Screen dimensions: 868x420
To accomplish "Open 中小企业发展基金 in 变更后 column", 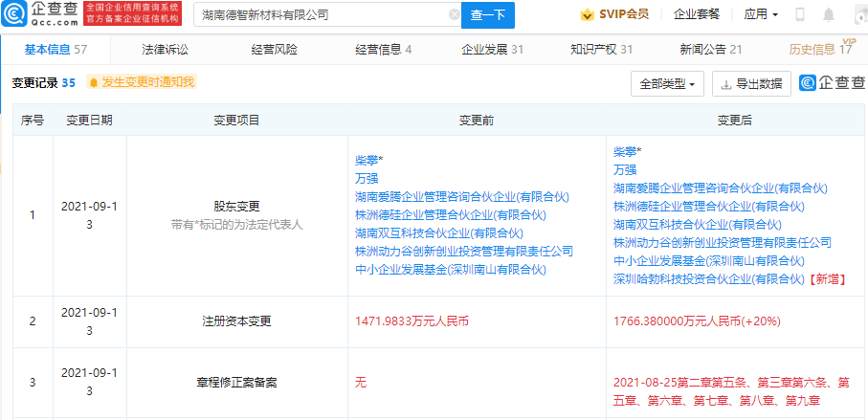I will (709, 260).
